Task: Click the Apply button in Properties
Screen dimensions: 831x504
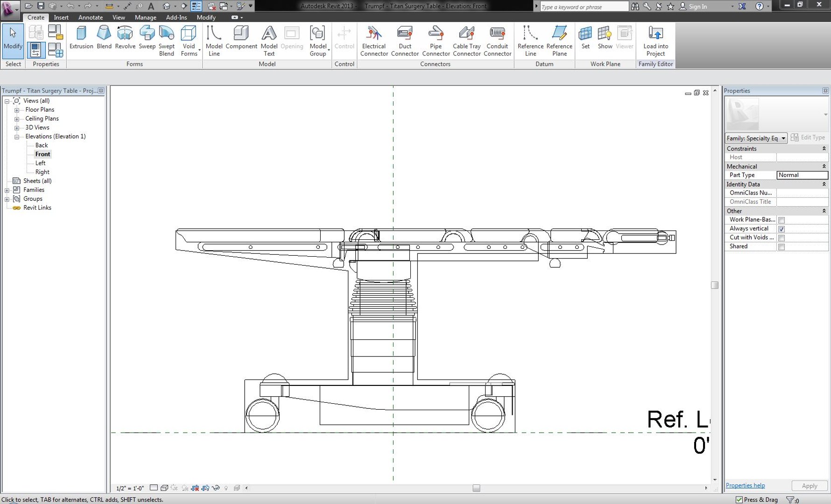Action: (810, 486)
